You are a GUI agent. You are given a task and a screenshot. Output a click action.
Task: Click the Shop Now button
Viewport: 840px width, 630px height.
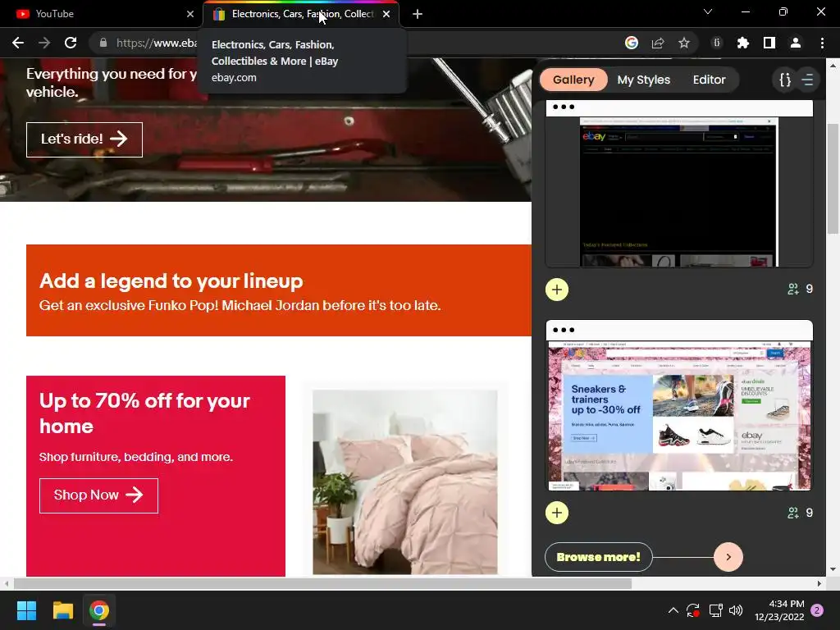(x=98, y=495)
